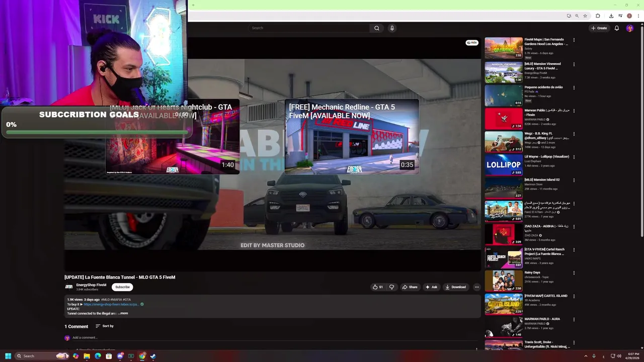Screen dimensions: 644x362
Task: Open Steam from the taskbar
Action: point(153,356)
